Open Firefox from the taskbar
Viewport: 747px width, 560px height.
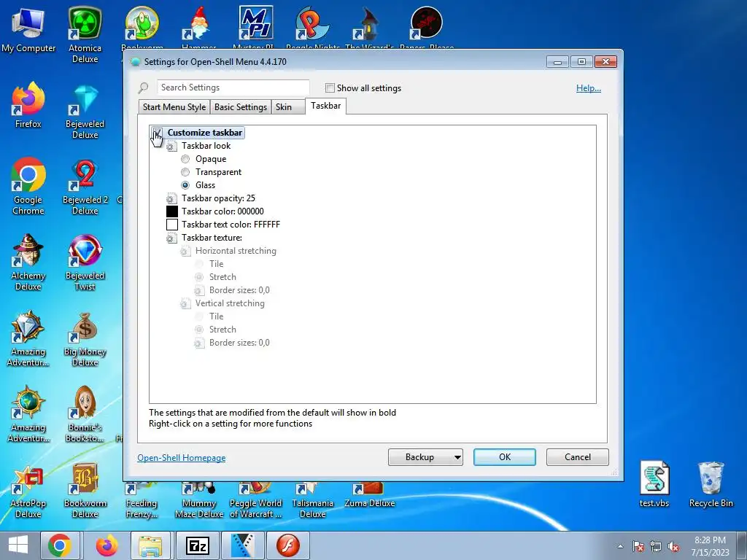coord(106,545)
